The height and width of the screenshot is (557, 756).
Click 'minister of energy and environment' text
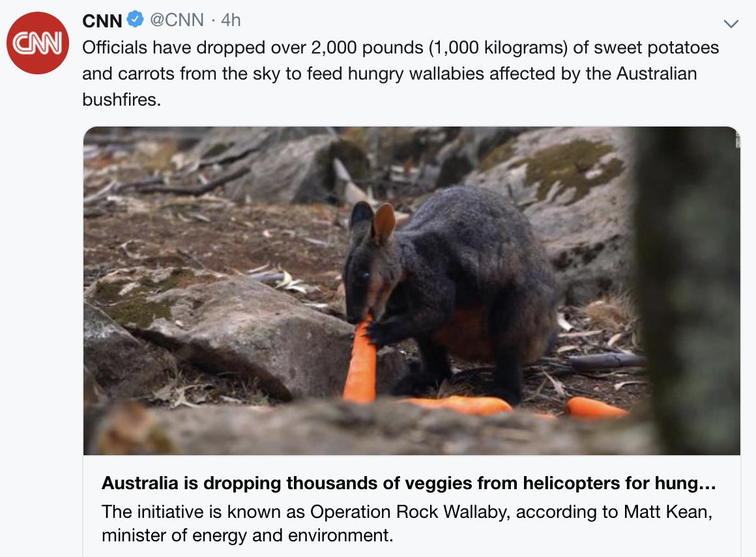[248, 535]
